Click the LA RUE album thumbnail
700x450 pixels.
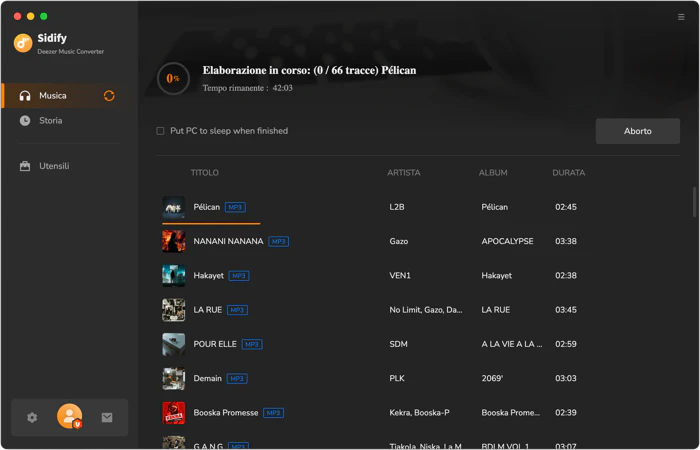pos(173,310)
